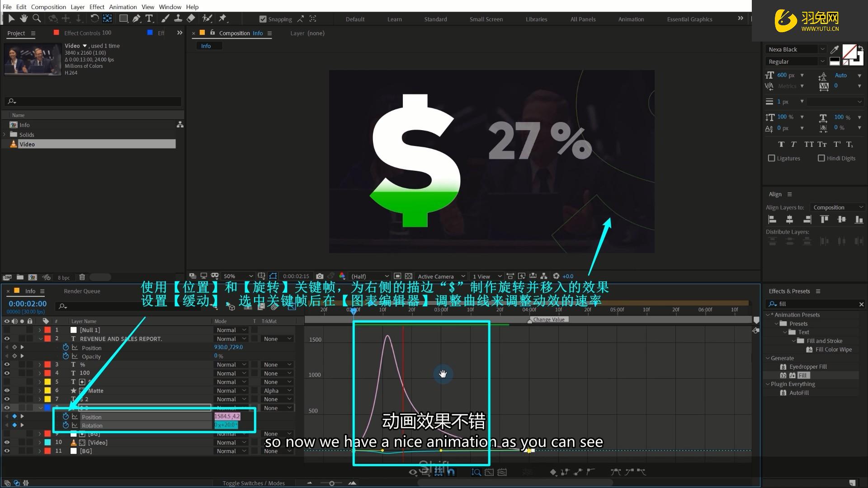Switch to the Render Queue tab
The width and height of the screenshot is (868, 488).
click(82, 291)
